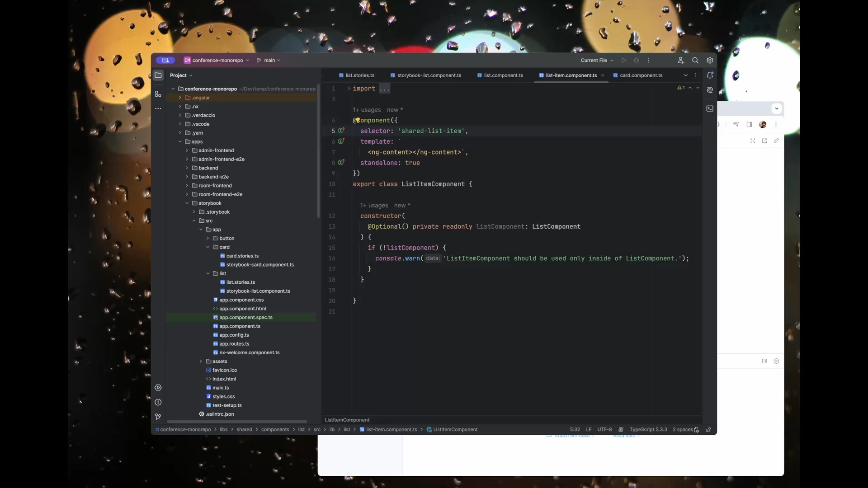Image resolution: width=868 pixels, height=488 pixels.
Task: Run the current file with play icon
Action: coord(624,60)
